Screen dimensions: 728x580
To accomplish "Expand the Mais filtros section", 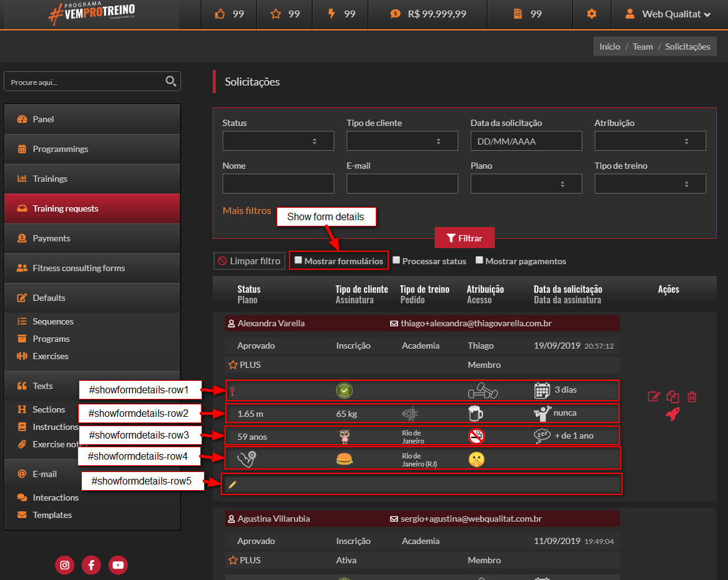I will click(x=247, y=210).
